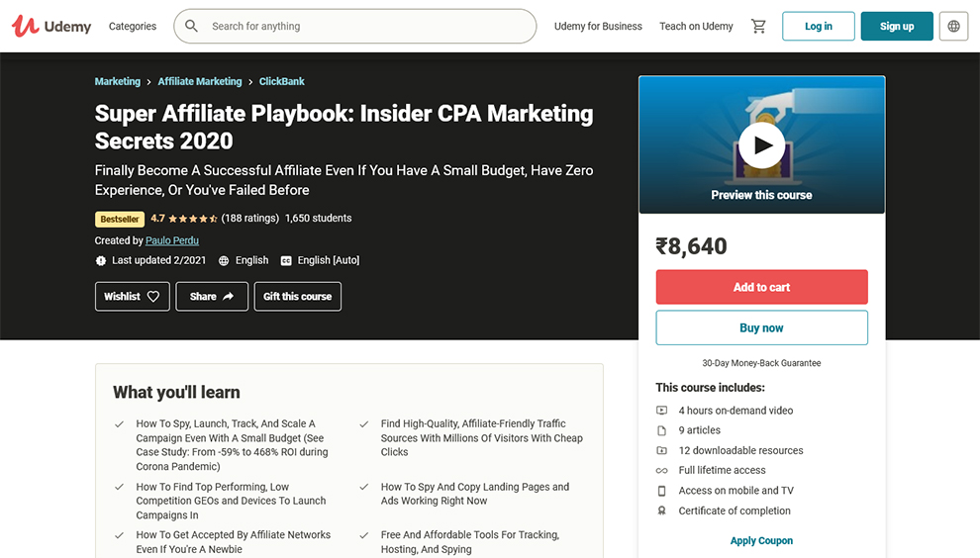Click the articles document icon
The image size is (980, 558).
(x=661, y=430)
